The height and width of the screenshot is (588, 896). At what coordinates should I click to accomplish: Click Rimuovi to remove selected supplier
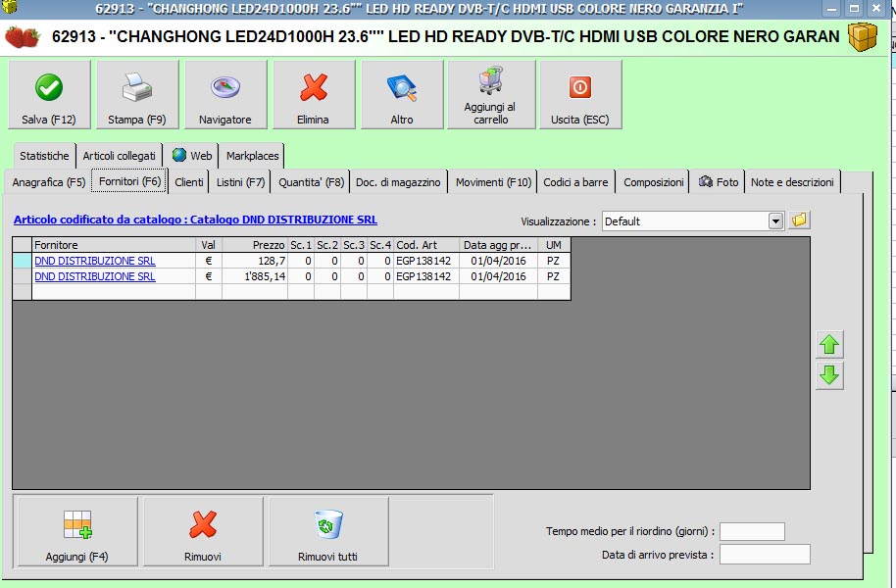[203, 531]
